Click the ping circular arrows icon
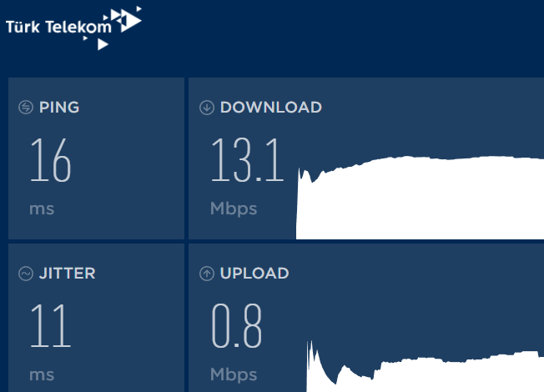 (x=26, y=108)
